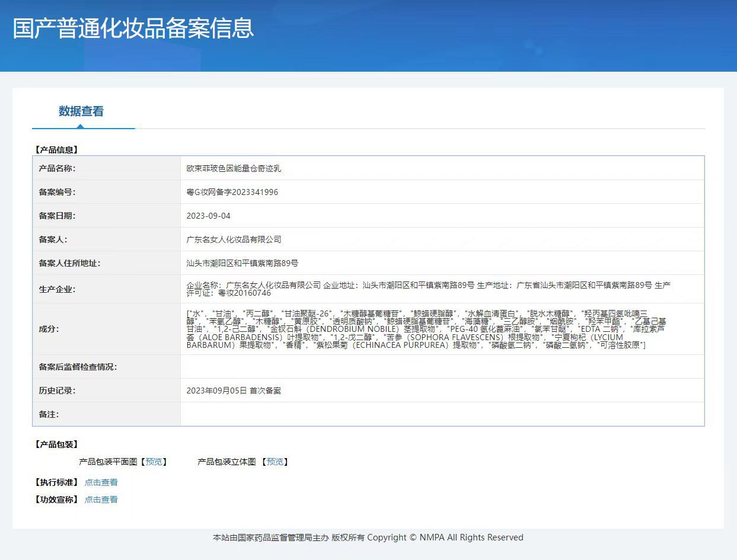The width and height of the screenshot is (737, 560).
Task: Click the 备案人住所地址 label cell
Action: point(107,263)
